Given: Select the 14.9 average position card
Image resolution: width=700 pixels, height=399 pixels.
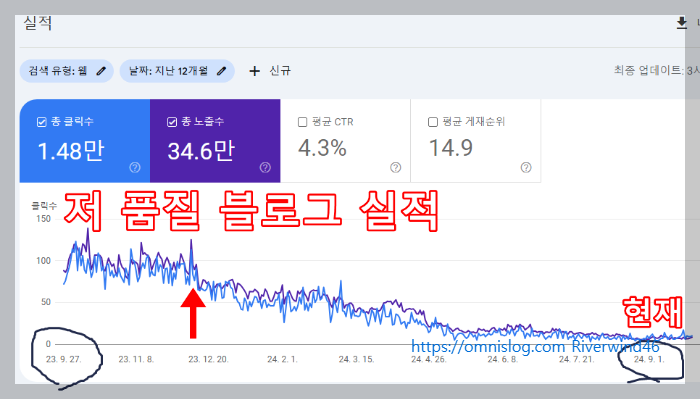Looking at the screenshot, I should coord(476,141).
